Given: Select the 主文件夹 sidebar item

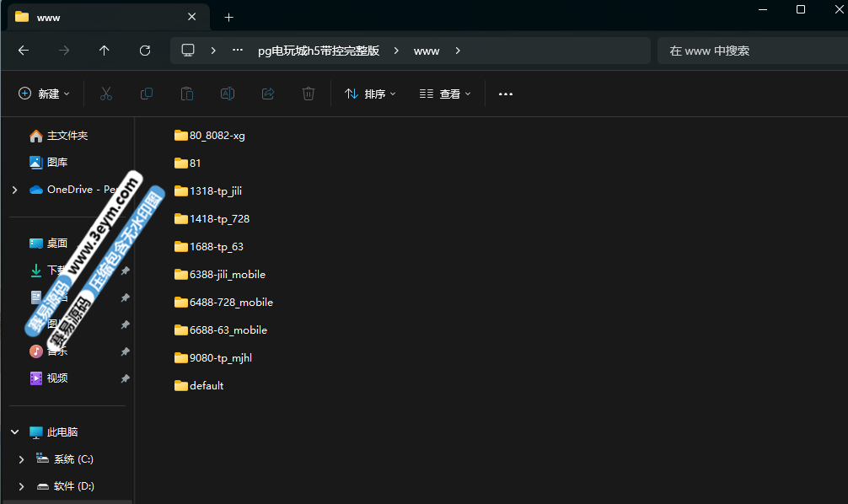Looking at the screenshot, I should (x=67, y=136).
